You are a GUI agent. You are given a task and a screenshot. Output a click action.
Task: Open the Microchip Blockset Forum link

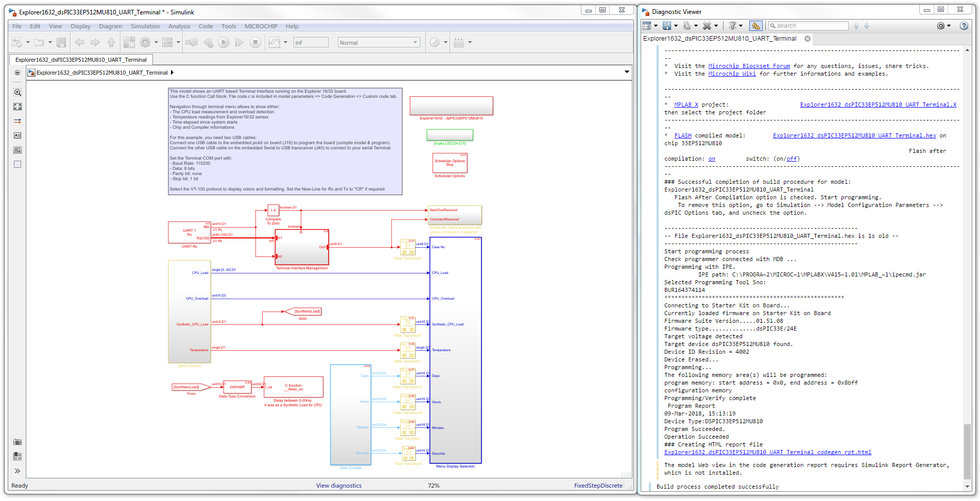tap(749, 66)
